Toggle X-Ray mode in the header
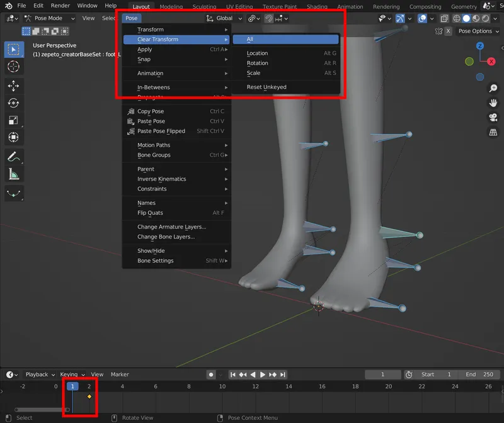The image size is (504, 423). click(443, 20)
